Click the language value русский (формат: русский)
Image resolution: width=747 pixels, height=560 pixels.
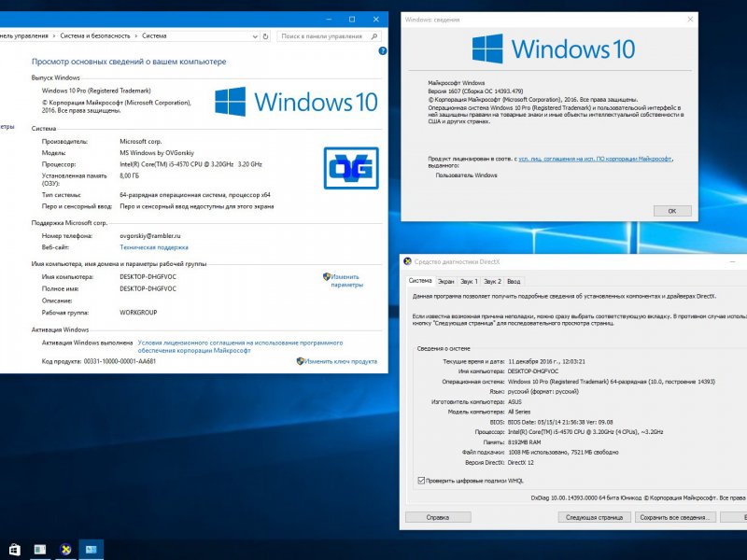(x=543, y=391)
